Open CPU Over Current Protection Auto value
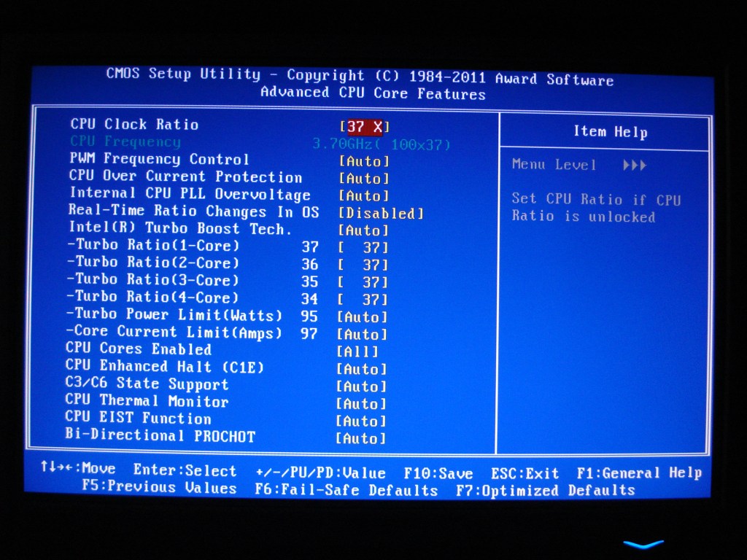This screenshot has width=747, height=560. 364,179
